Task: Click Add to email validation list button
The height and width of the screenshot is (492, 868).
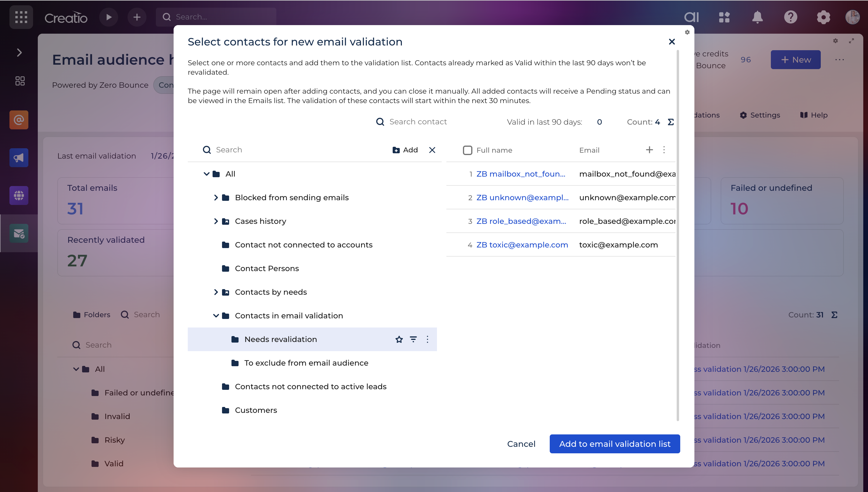Action: (614, 444)
